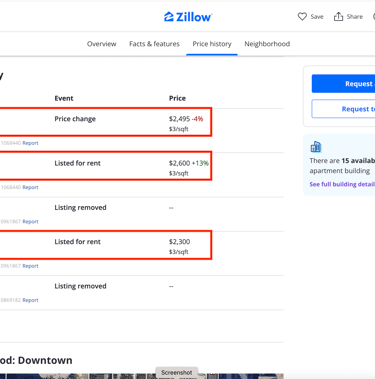Click the Price column header
The height and width of the screenshot is (379, 375).
click(x=177, y=98)
